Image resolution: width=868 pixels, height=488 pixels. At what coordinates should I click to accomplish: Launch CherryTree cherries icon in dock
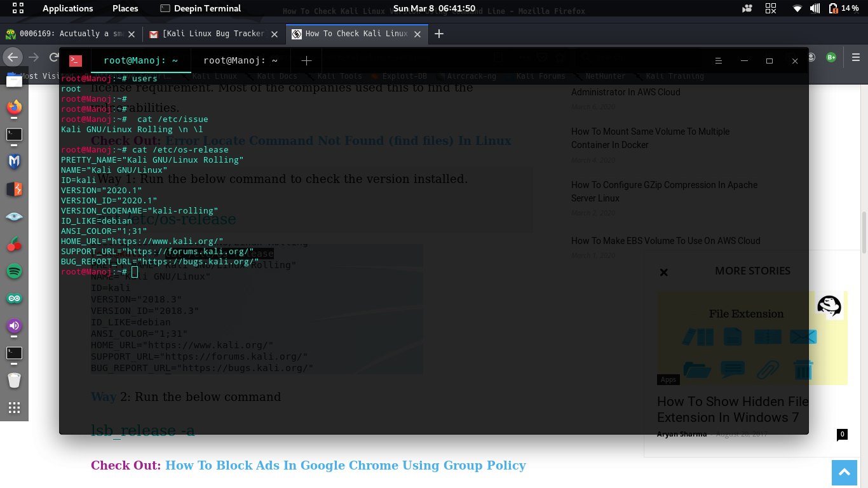click(x=14, y=244)
